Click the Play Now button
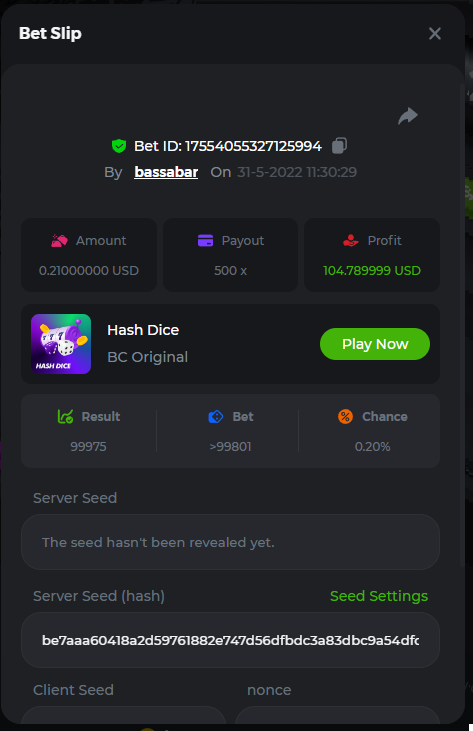This screenshot has width=473, height=731. 375,344
